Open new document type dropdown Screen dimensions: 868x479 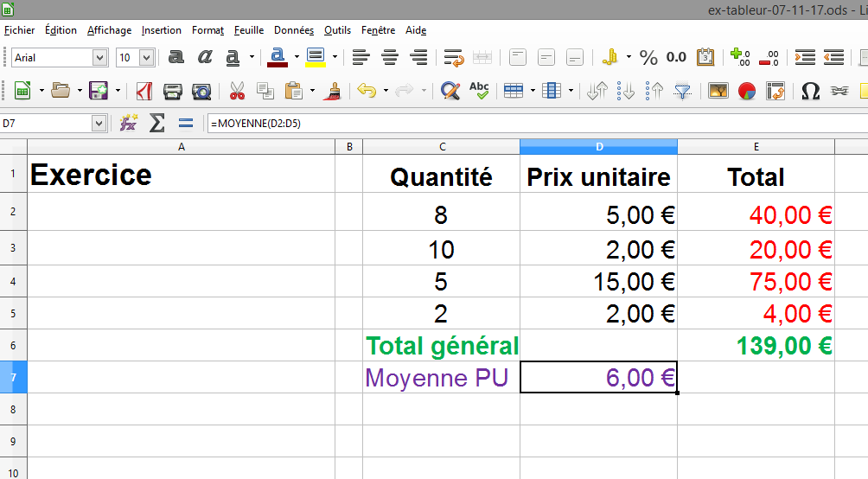[x=41, y=90]
